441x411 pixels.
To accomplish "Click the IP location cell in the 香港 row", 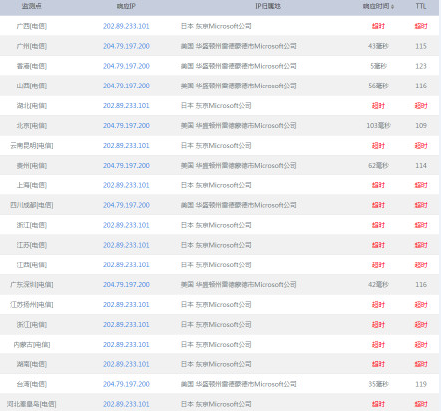I will click(239, 66).
